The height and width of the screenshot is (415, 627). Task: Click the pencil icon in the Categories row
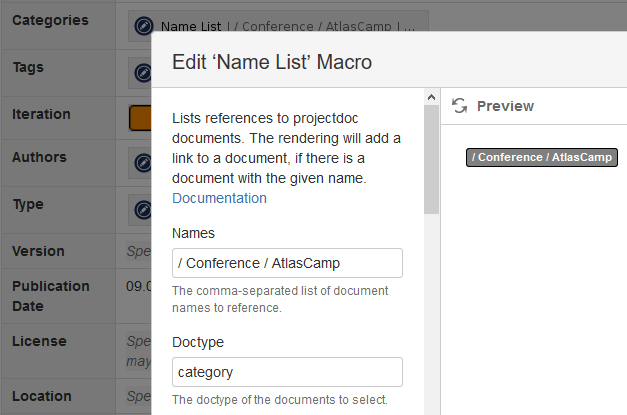click(x=143, y=26)
